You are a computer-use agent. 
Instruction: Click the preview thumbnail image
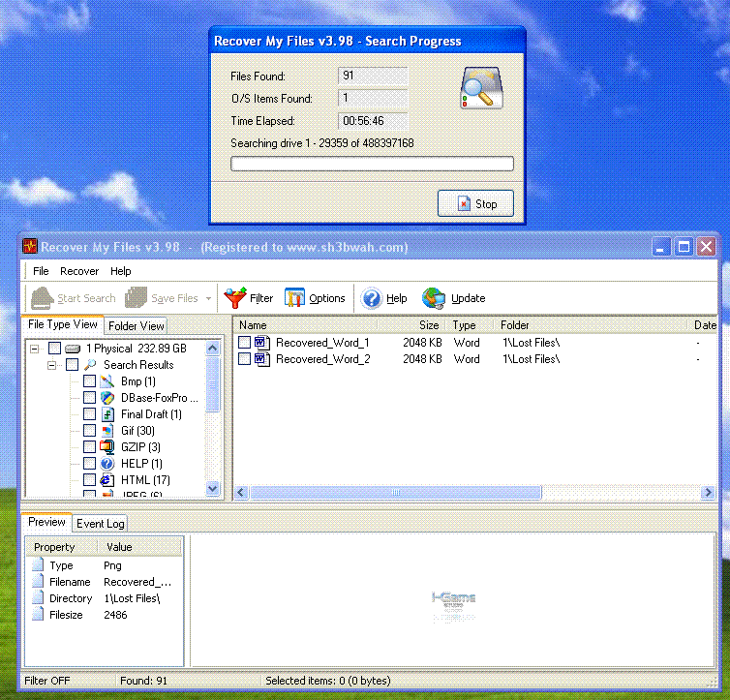click(454, 606)
